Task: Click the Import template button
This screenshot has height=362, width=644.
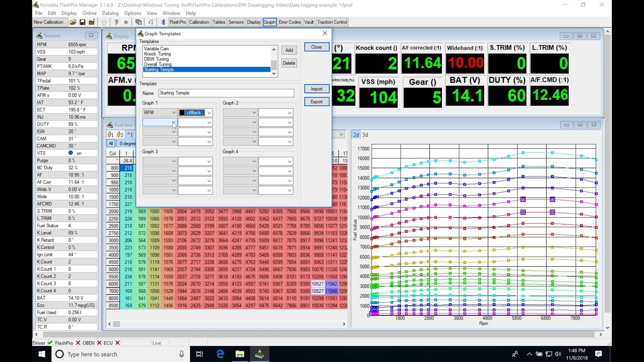Action: [x=316, y=89]
